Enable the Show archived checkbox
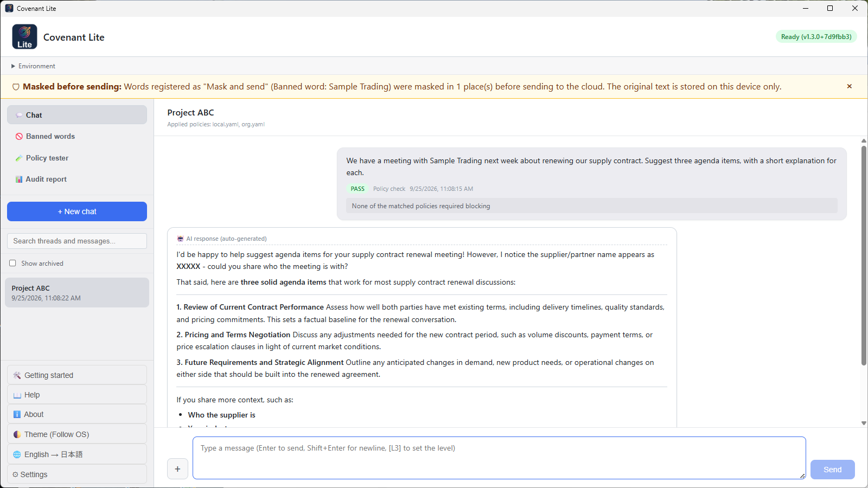This screenshot has height=488, width=868. coord(12,263)
